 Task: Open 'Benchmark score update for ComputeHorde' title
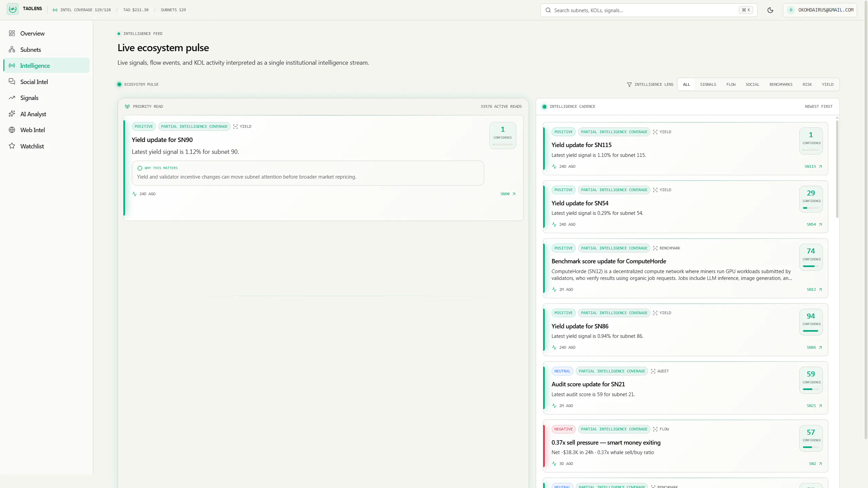coord(609,261)
